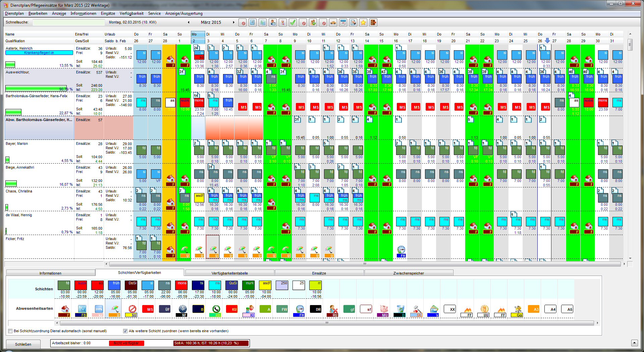Click the green checkmark toolbar icon
Viewport: 644px width, 352px height.
293,22
